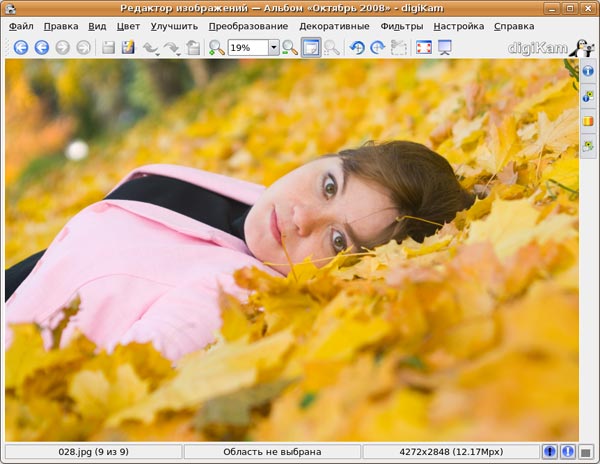Switch to full screen mode icon

pos(424,47)
